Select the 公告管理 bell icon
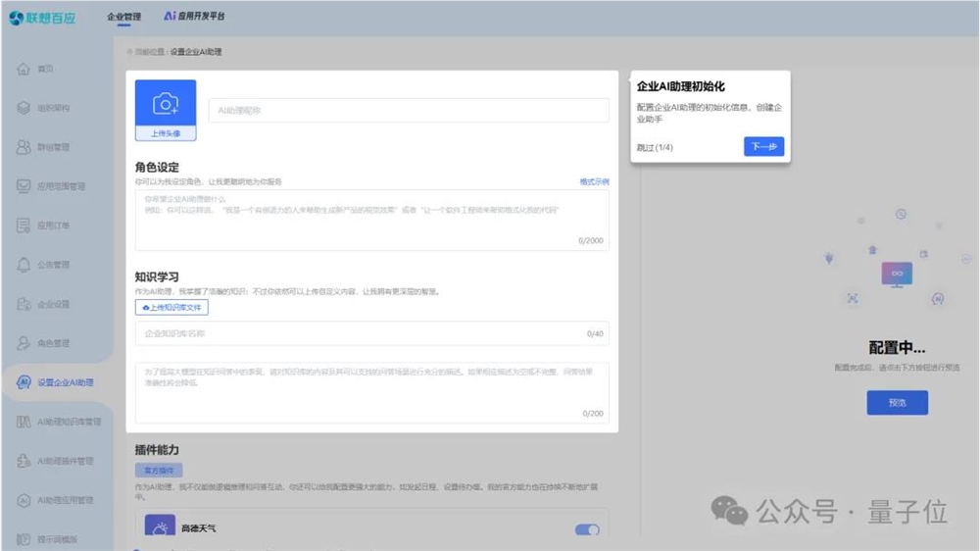This screenshot has width=980, height=551. tap(24, 265)
